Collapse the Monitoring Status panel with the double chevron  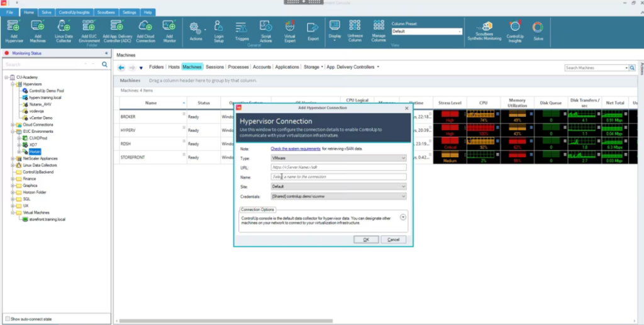[106, 53]
